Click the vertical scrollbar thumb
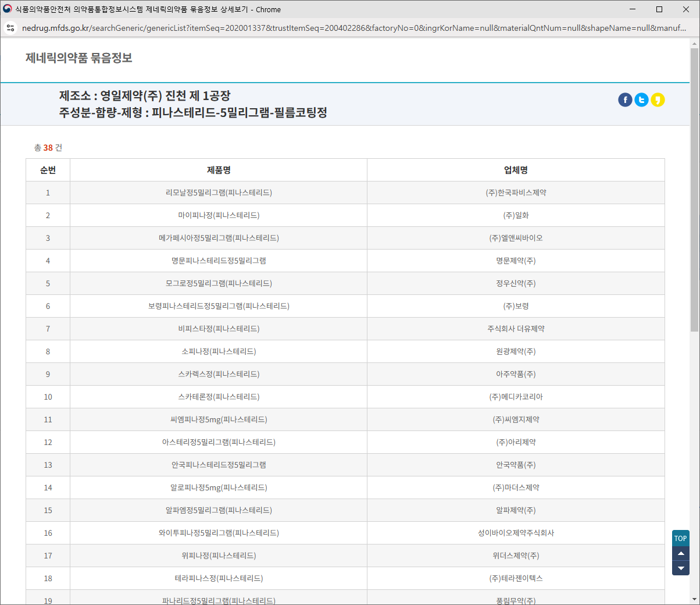This screenshot has height=605, width=700. pos(695,190)
